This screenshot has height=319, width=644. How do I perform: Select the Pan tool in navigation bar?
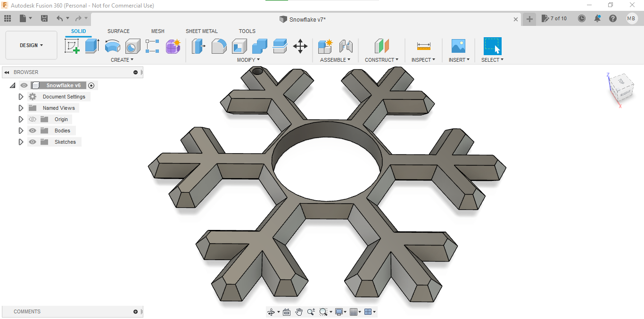pos(298,311)
